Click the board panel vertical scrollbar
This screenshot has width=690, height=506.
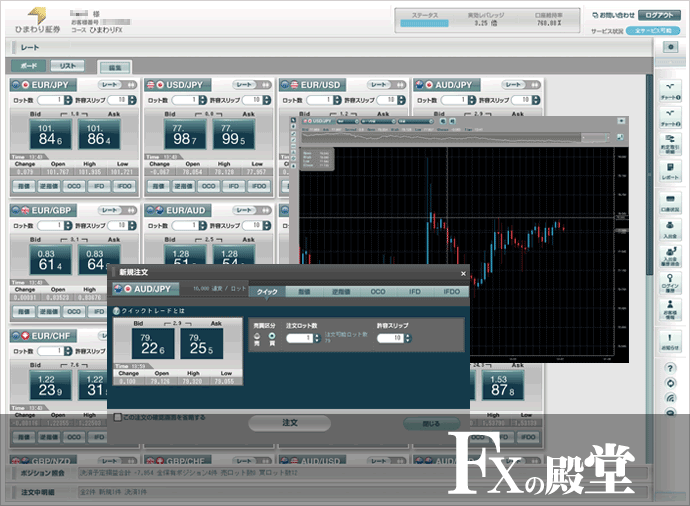pos(650,176)
